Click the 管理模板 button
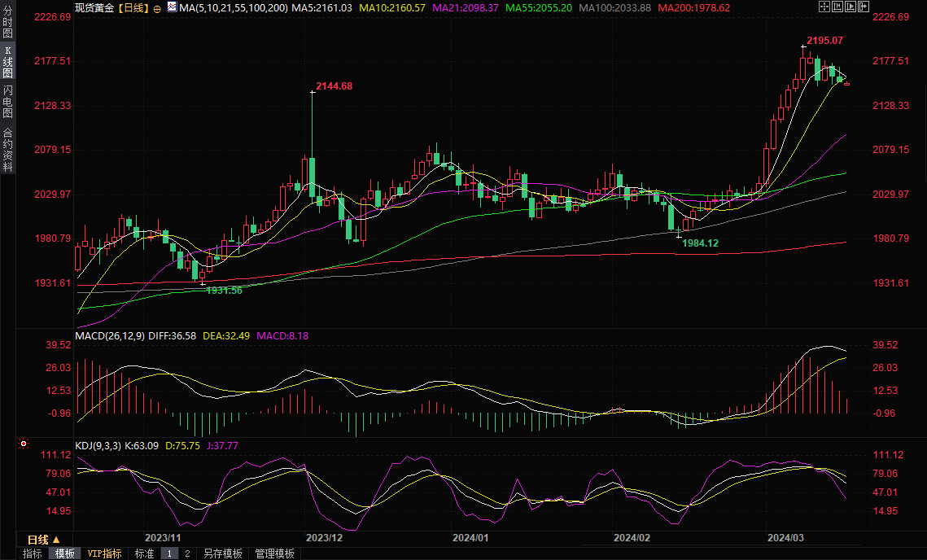Screen dimensions: 927x560 [274, 553]
